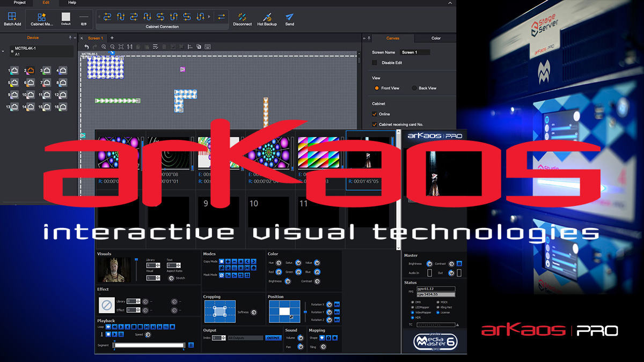Toggle the License status indicator
644x362 pixels.
coord(438,312)
